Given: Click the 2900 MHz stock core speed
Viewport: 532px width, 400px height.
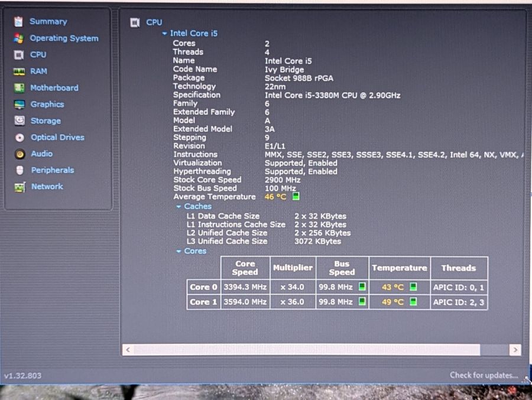Looking at the screenshot, I should pyautogui.click(x=283, y=180).
